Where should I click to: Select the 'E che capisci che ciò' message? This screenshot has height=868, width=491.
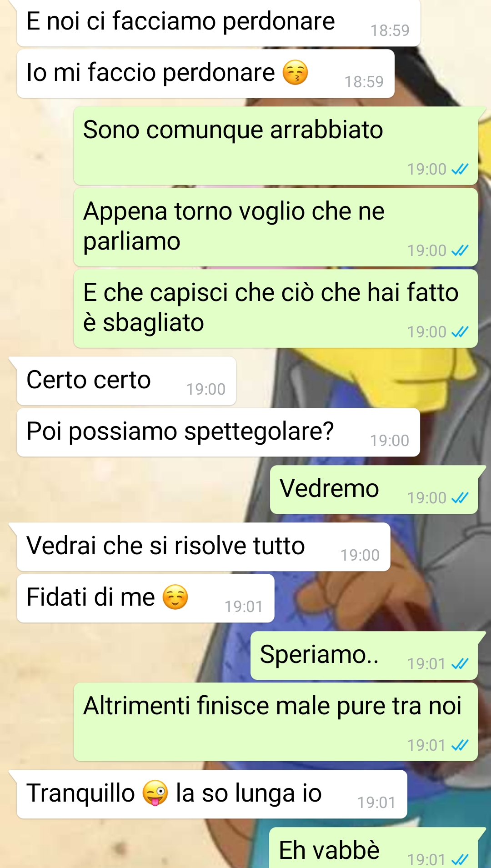276,308
